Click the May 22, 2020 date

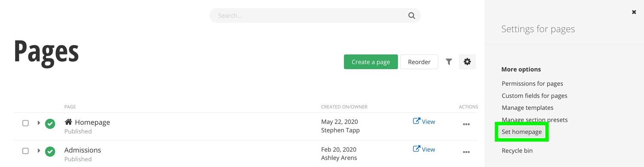[x=340, y=122]
